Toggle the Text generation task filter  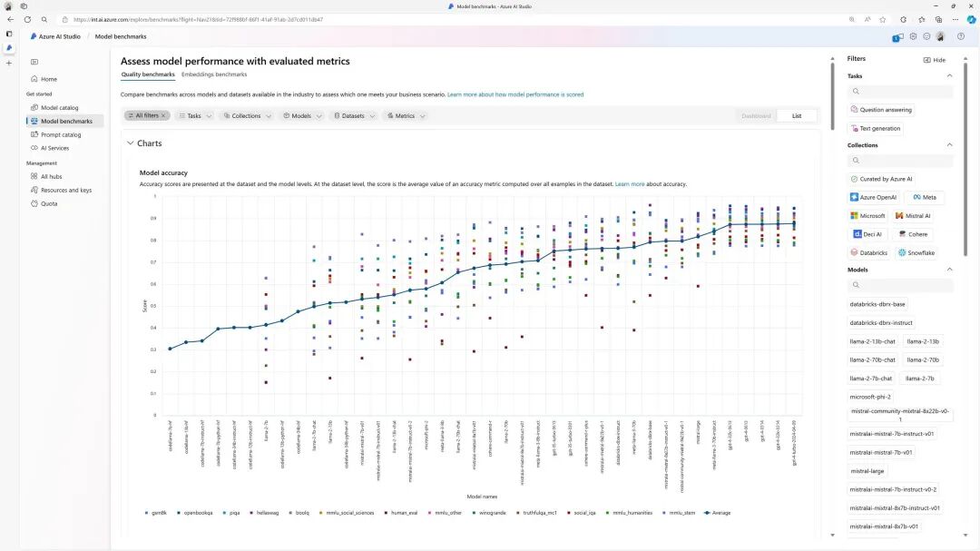[875, 128]
